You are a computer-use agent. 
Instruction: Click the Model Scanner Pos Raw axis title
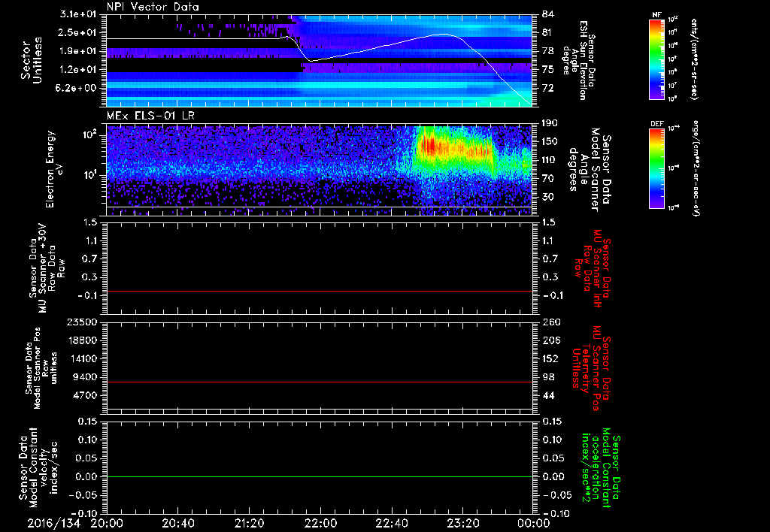point(41,368)
